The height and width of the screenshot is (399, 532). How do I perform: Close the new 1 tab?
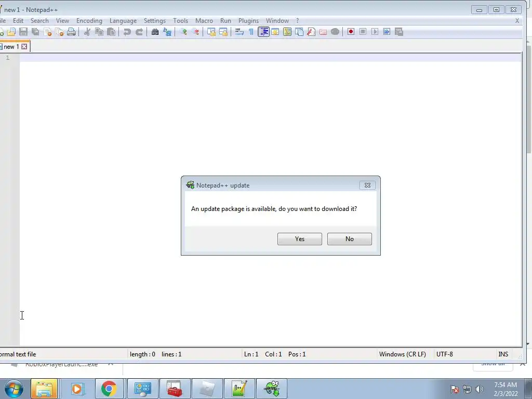pos(24,46)
